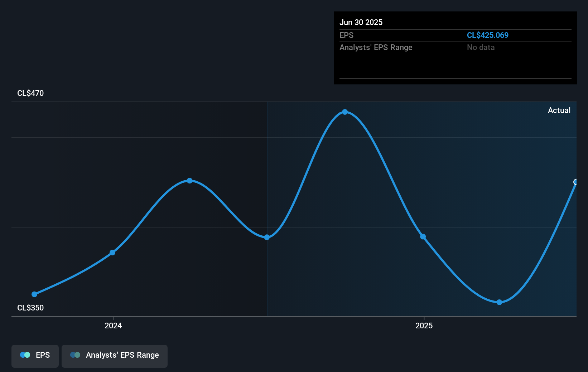Click the EPS legend color dots icon
The width and height of the screenshot is (588, 372).
tap(25, 355)
